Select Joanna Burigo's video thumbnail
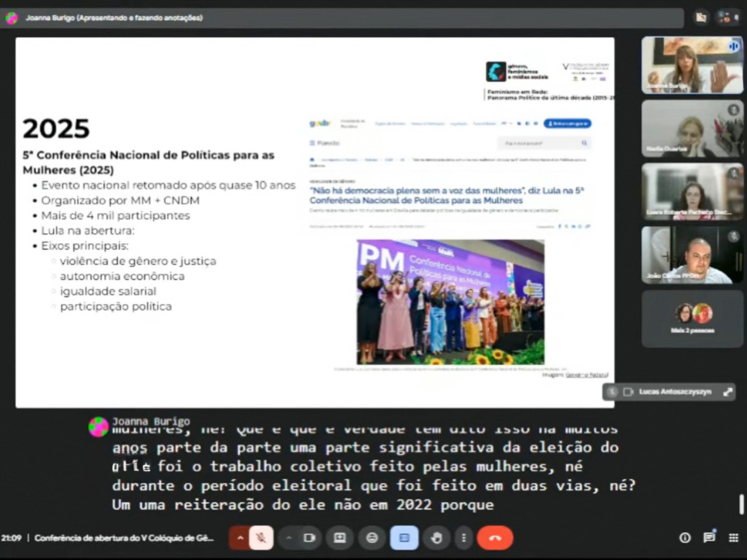 692,65
